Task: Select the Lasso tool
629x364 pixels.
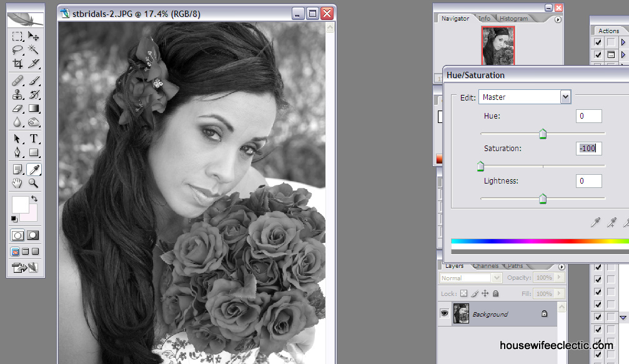Action: pyautogui.click(x=17, y=50)
